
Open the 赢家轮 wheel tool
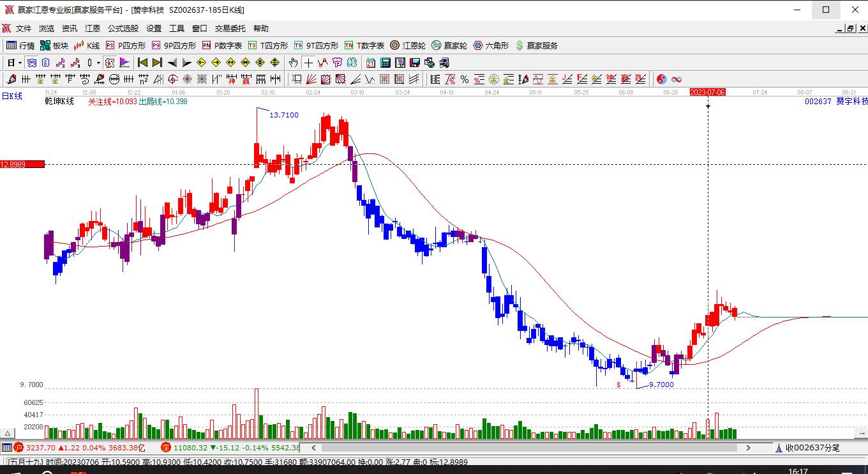click(x=449, y=45)
